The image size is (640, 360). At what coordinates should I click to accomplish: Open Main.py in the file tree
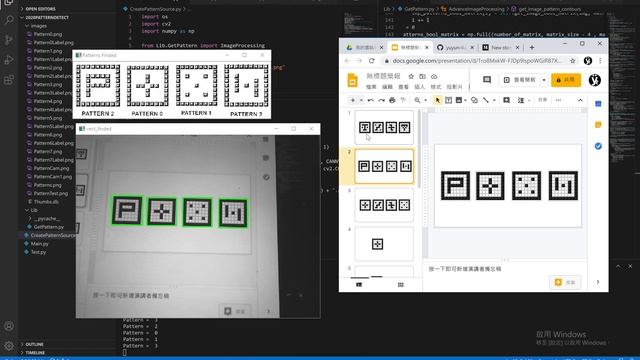point(39,244)
